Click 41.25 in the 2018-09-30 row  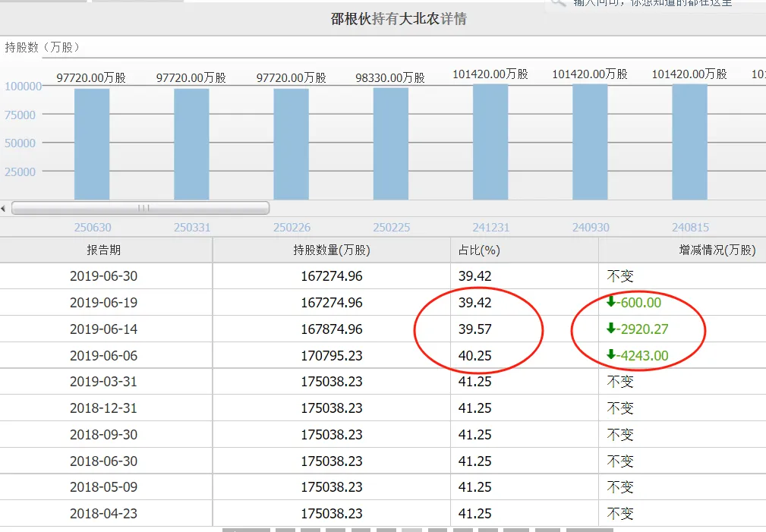(474, 434)
